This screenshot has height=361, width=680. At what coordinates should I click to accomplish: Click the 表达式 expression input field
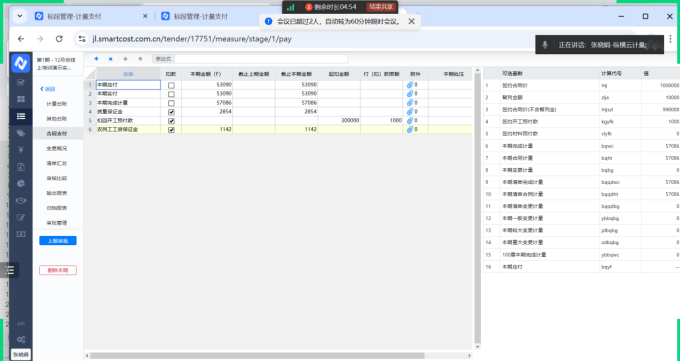tap(261, 59)
